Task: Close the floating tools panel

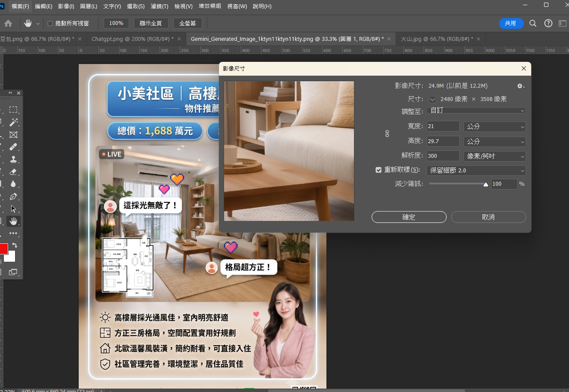Action: click(18, 93)
